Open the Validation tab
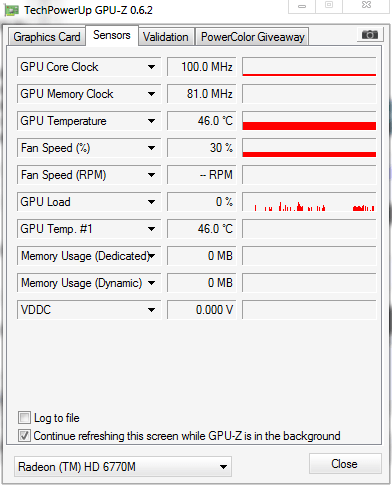The width and height of the screenshot is (392, 486). point(166,37)
